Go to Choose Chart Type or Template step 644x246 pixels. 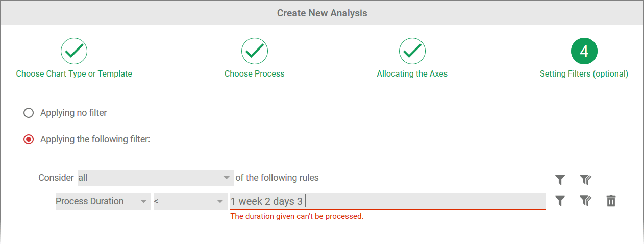[74, 73]
